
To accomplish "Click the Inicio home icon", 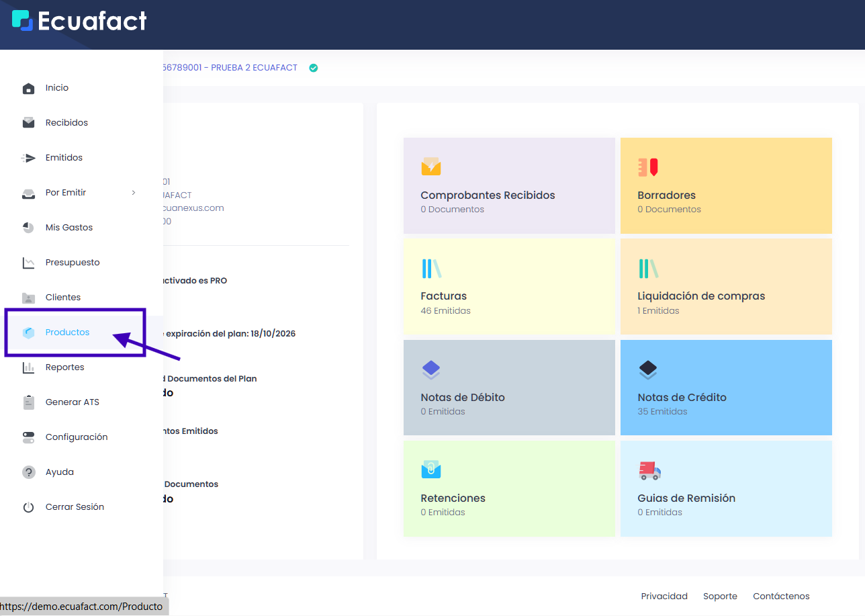I will click(x=28, y=88).
